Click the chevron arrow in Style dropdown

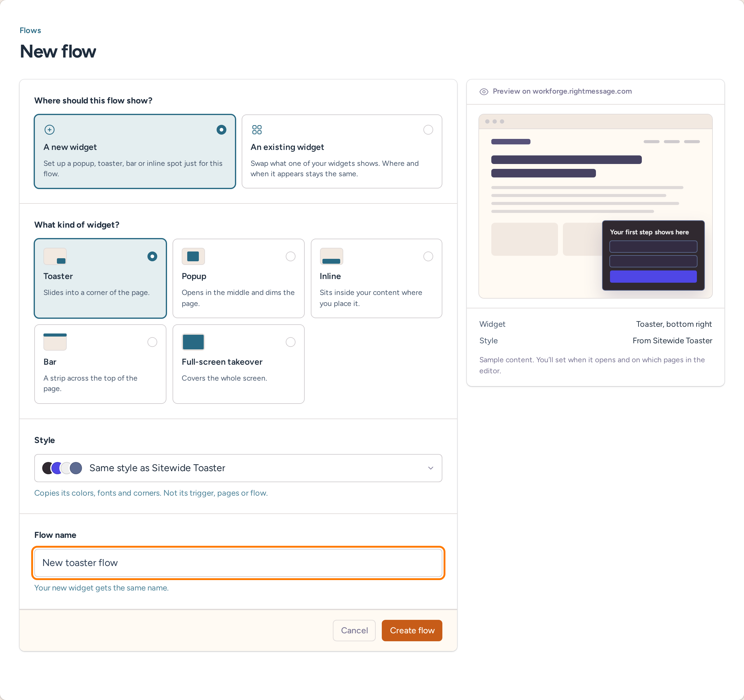tap(430, 468)
